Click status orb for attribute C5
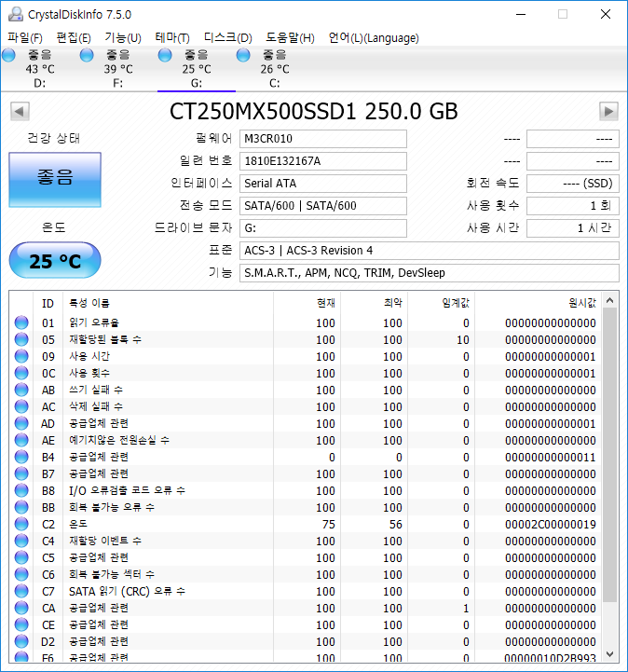The width and height of the screenshot is (628, 672). pyautogui.click(x=21, y=557)
